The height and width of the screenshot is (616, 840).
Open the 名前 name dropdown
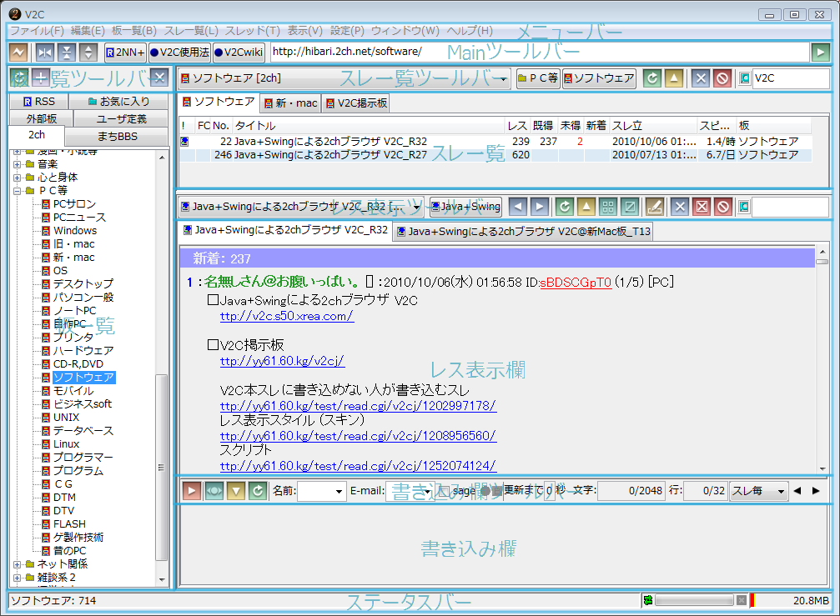point(322,491)
